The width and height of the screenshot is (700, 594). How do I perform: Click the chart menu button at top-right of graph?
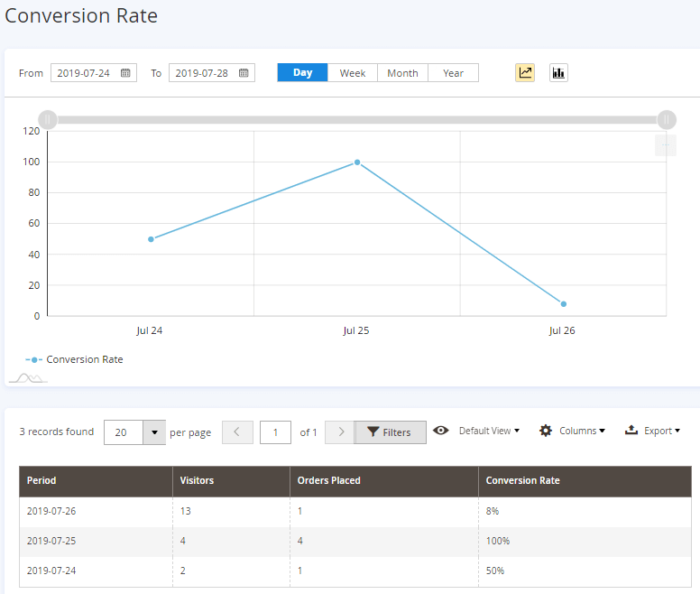666,145
